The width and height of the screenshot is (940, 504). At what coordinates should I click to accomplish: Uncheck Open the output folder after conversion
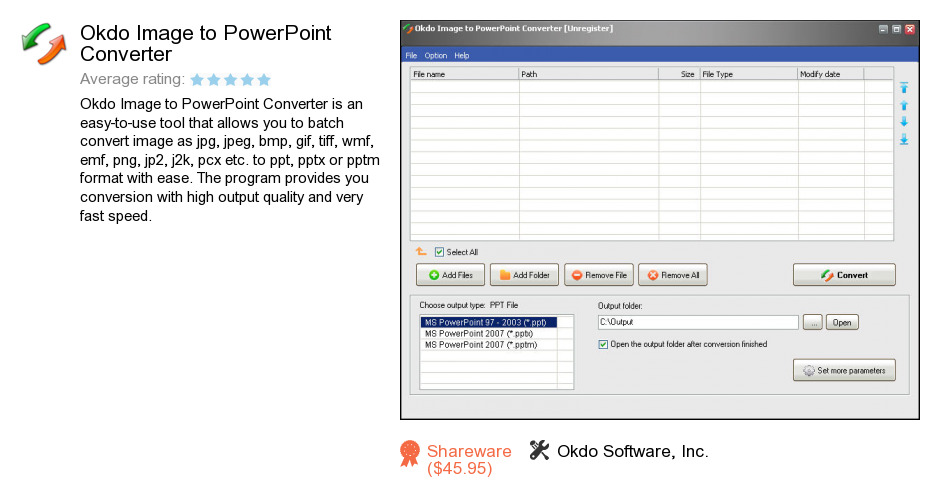tap(603, 344)
